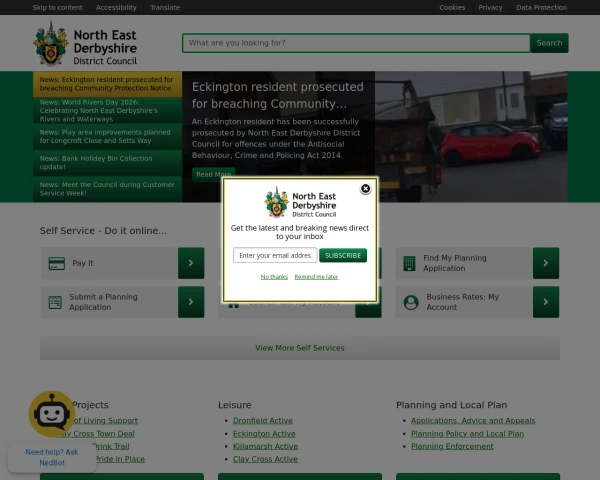The image size is (600, 480).
Task: Open Submit a Planning Application arrow chevron
Action: coord(191,302)
